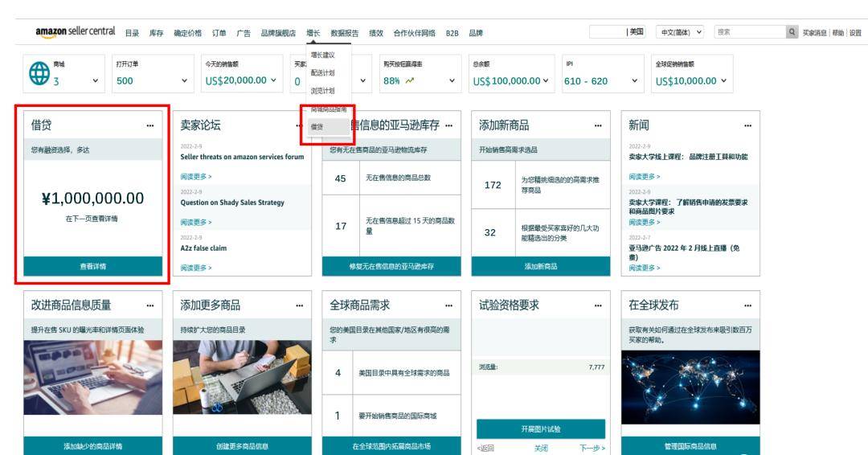Click the 查看详情 button on 借贷 card

93,266
